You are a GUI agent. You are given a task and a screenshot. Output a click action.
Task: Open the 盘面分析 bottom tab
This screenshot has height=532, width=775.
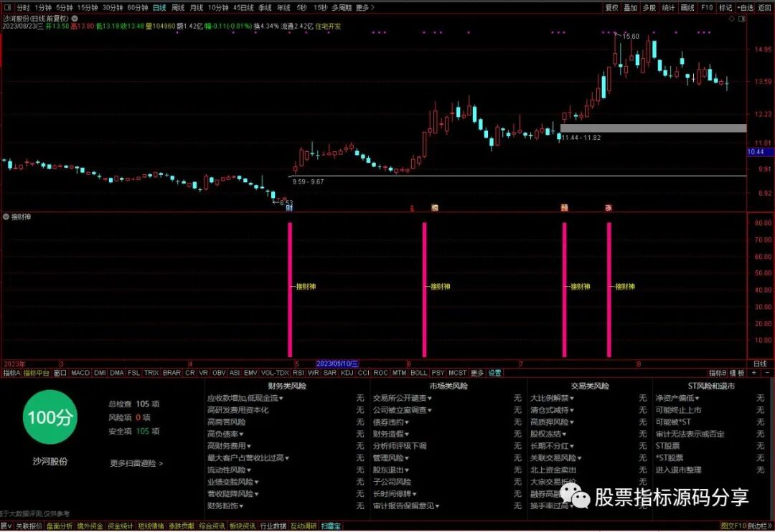point(60,526)
